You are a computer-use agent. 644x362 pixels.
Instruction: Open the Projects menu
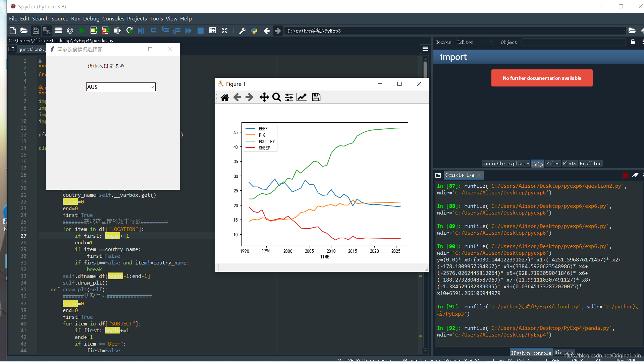pyautogui.click(x=137, y=19)
